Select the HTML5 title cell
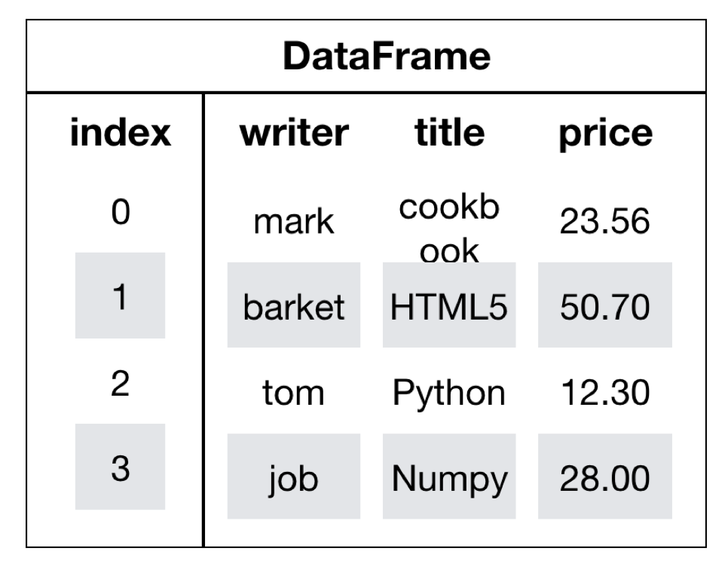This screenshot has height=582, width=728. [449, 306]
